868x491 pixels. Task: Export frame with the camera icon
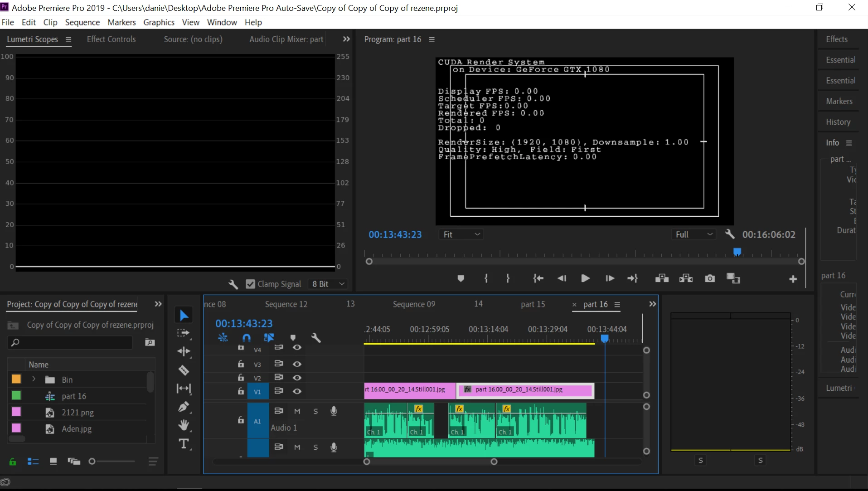[x=710, y=278]
